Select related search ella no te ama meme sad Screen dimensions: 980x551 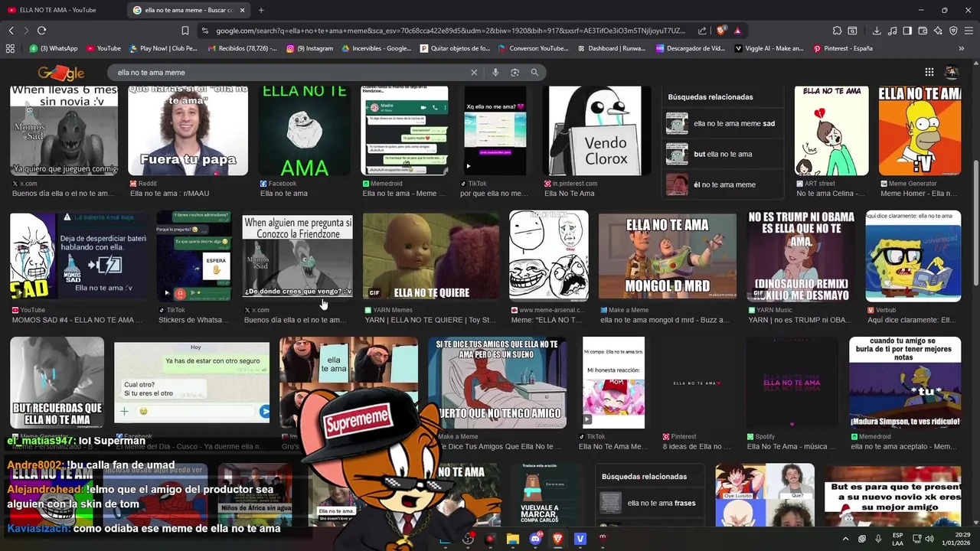point(723,123)
